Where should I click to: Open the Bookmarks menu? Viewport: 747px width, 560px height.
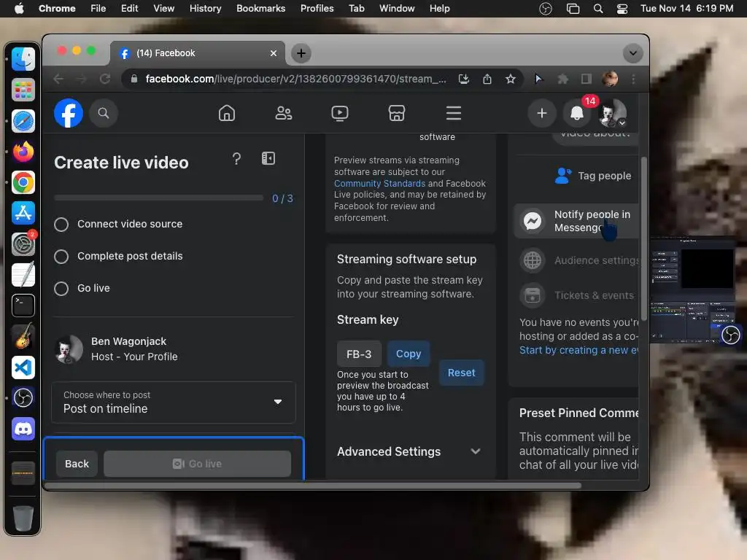pos(260,9)
